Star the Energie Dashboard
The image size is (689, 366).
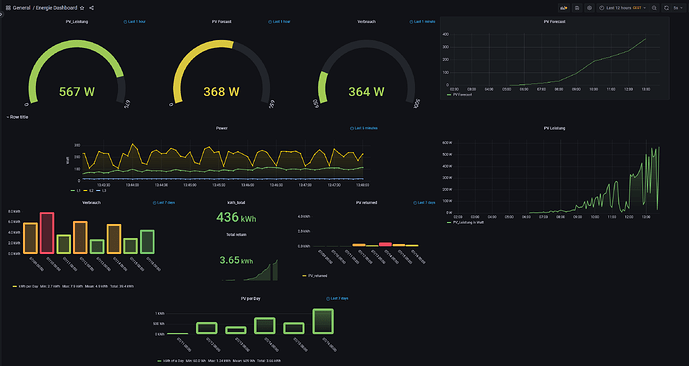(82, 8)
